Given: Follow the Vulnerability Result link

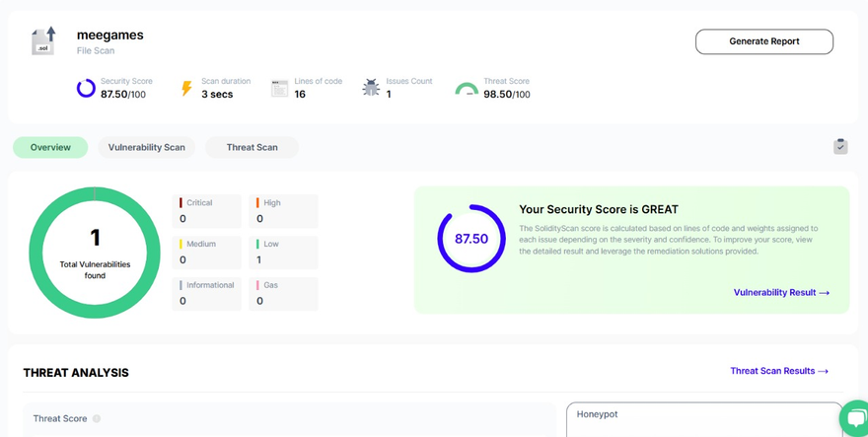Looking at the screenshot, I should pos(781,293).
